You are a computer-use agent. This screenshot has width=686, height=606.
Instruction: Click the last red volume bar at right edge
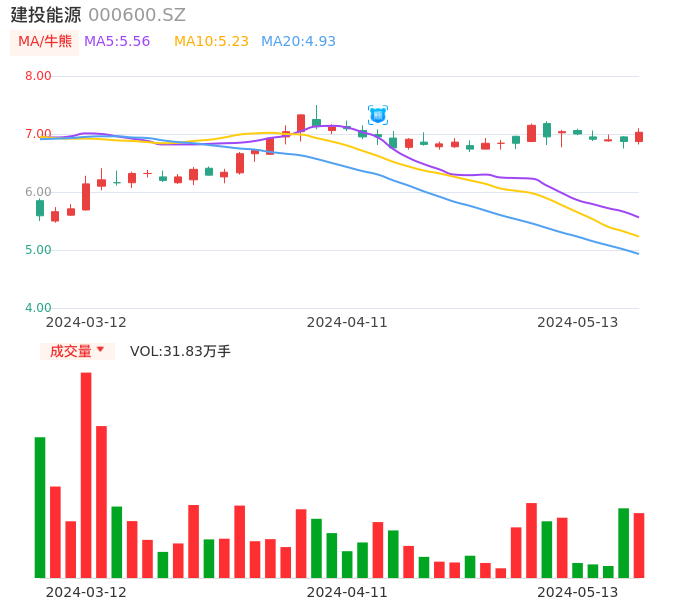[x=639, y=545]
